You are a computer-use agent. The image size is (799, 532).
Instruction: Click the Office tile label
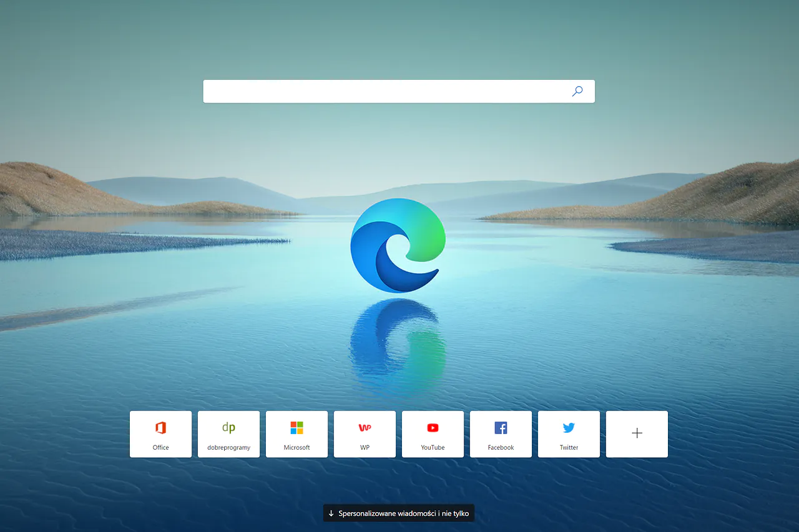click(x=160, y=447)
